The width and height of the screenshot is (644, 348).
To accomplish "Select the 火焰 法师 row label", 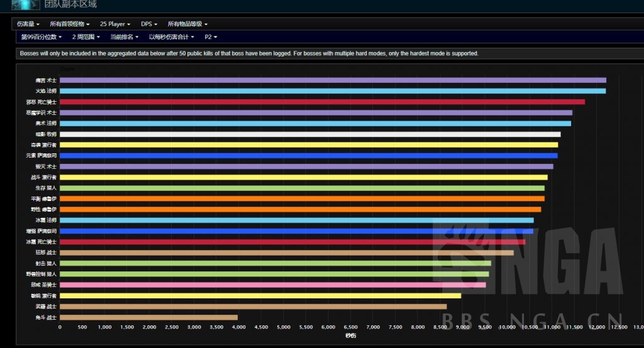I will [x=46, y=91].
